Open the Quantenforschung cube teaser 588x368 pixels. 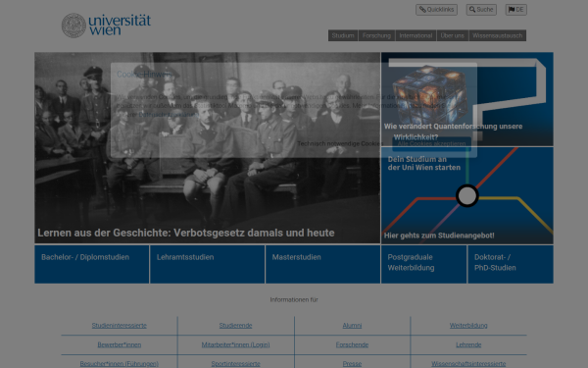click(466, 99)
